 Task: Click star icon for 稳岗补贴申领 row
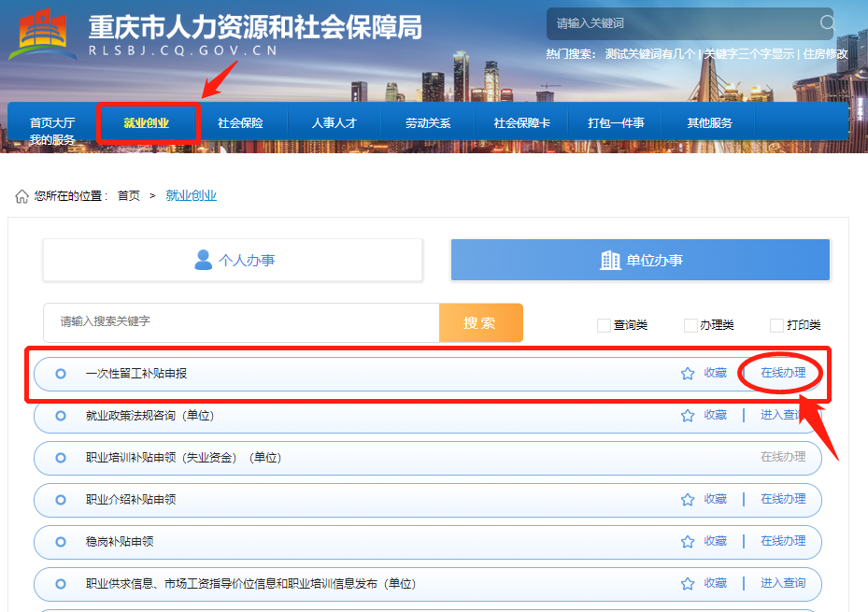(688, 542)
